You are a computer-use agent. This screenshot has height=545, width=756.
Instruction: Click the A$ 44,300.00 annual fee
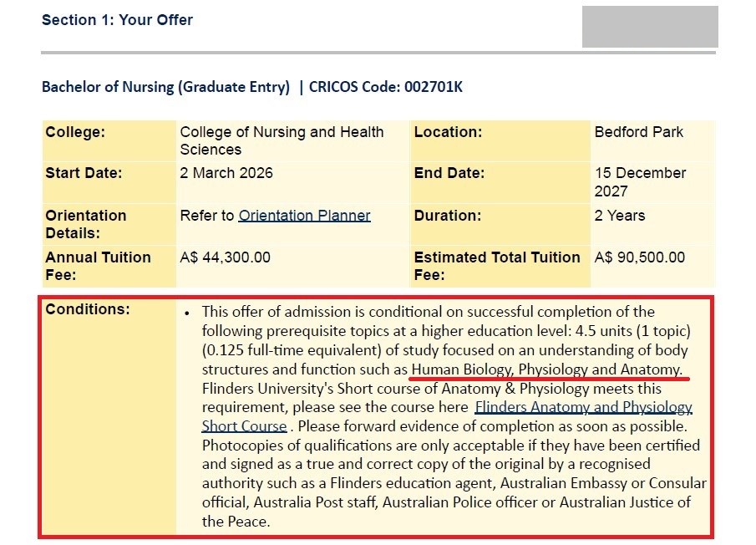pyautogui.click(x=226, y=257)
